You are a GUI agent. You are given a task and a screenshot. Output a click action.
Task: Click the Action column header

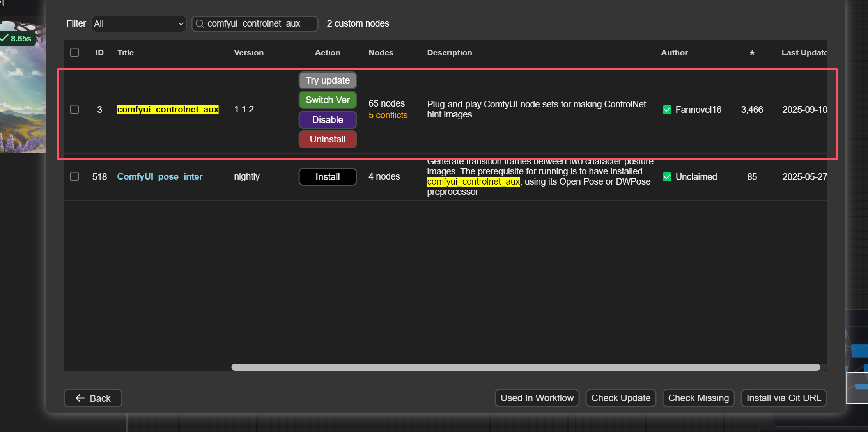click(x=327, y=53)
